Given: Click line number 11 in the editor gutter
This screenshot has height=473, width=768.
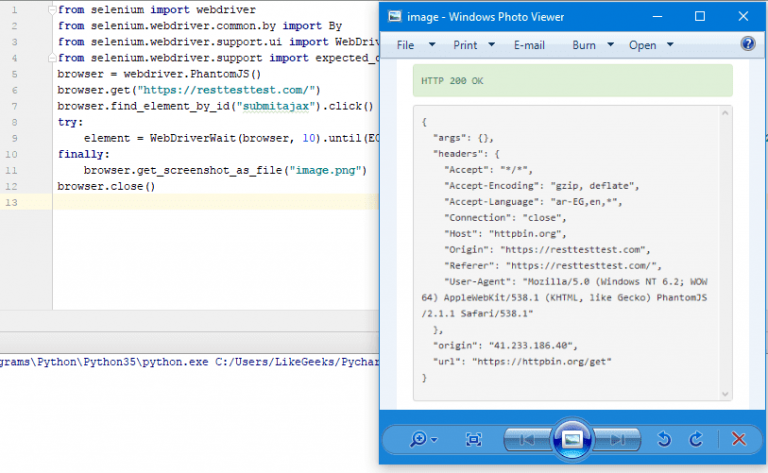Looking at the screenshot, I should pyautogui.click(x=11, y=170).
